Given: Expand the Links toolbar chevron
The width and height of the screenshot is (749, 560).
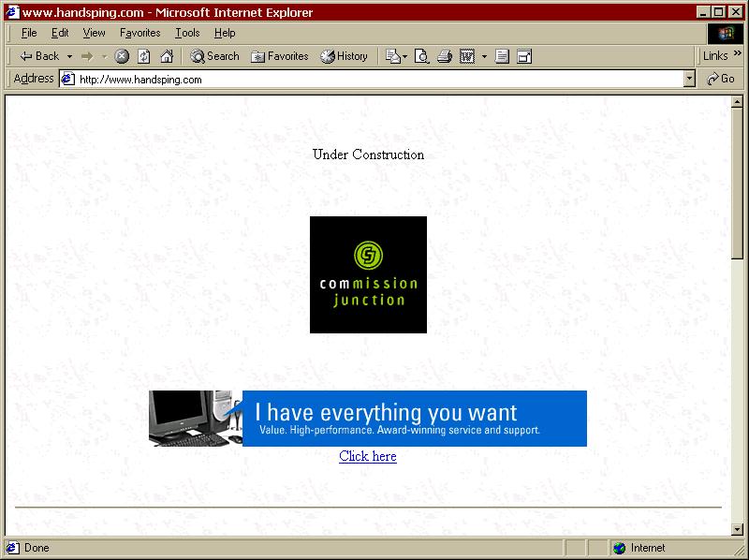Looking at the screenshot, I should (x=738, y=54).
